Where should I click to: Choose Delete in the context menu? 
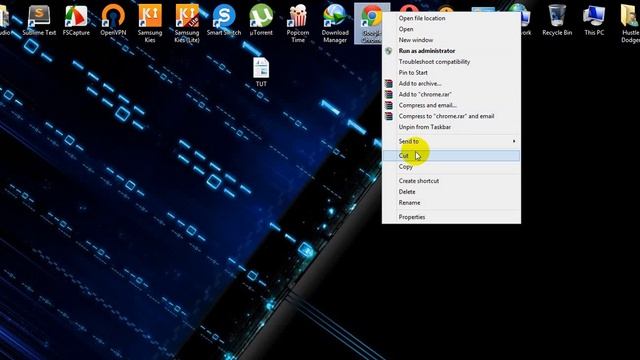[451, 192]
